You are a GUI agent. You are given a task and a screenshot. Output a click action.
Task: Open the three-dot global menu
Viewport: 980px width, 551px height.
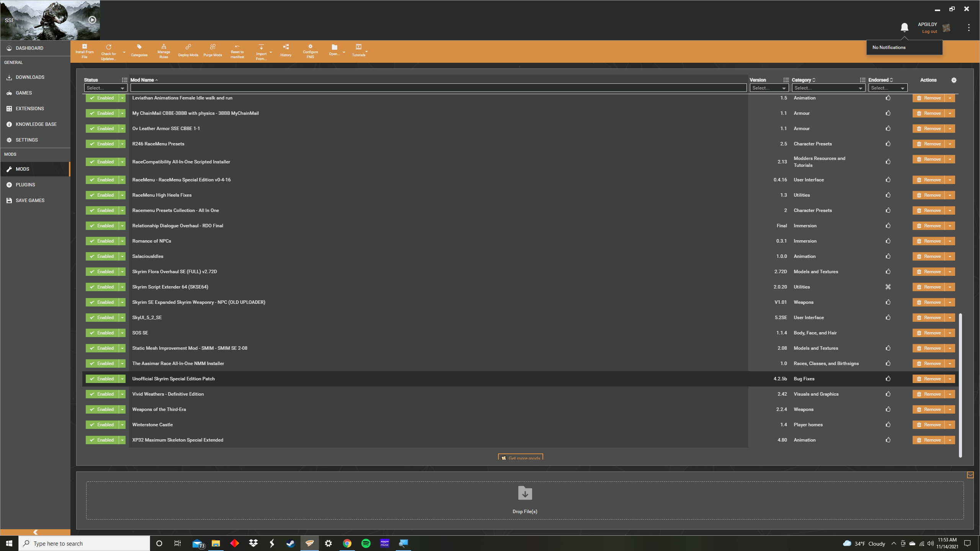pyautogui.click(x=969, y=28)
